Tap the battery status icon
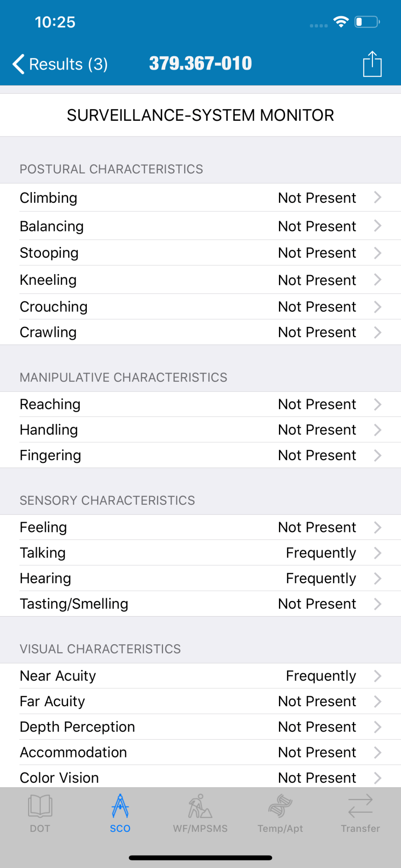Screen dimensions: 401x868 click(367, 22)
